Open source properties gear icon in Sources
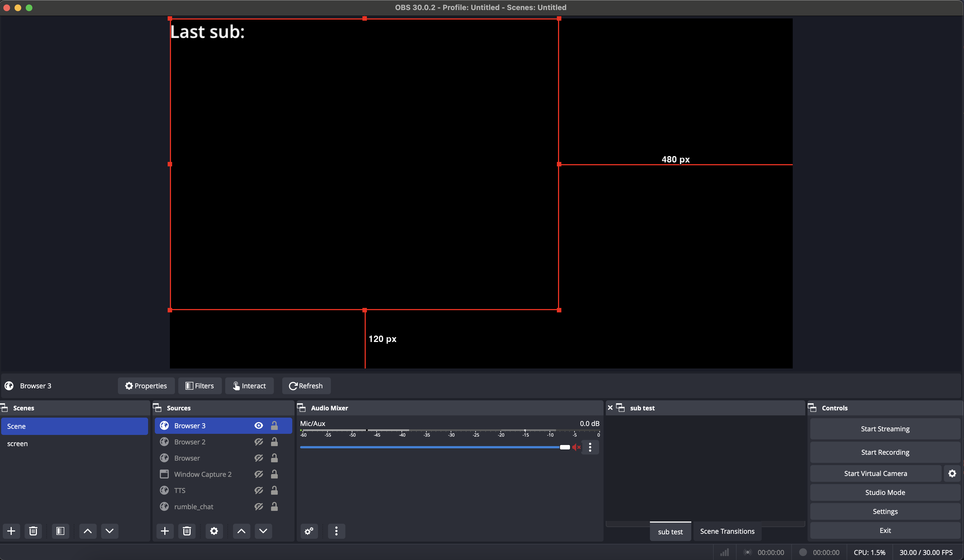964x560 pixels. (x=214, y=531)
